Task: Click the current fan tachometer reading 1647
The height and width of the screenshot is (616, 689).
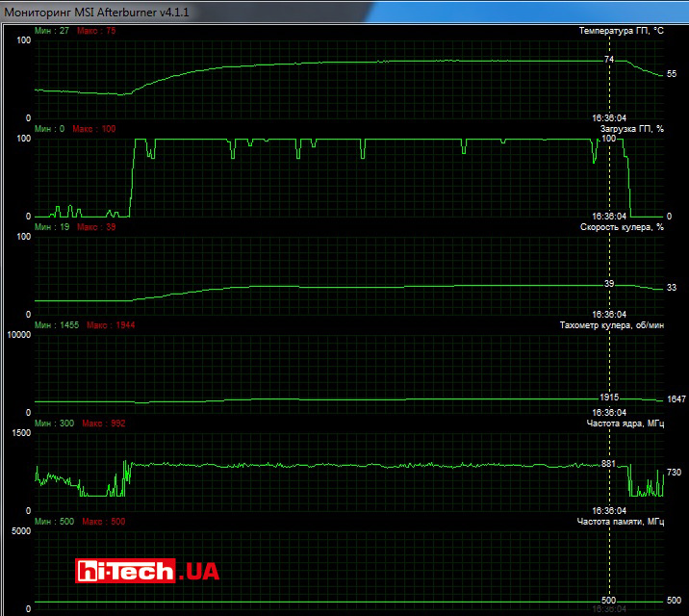Action: coord(676,399)
